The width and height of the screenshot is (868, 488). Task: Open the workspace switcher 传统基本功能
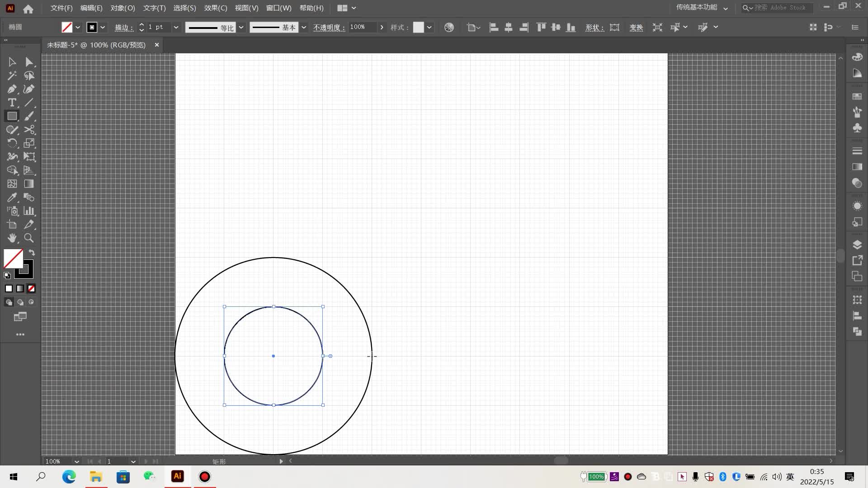tap(702, 8)
